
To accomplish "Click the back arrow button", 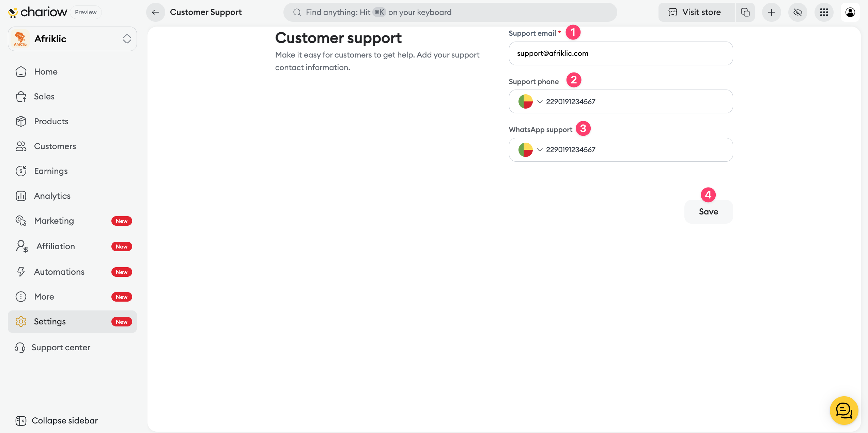I will click(156, 12).
